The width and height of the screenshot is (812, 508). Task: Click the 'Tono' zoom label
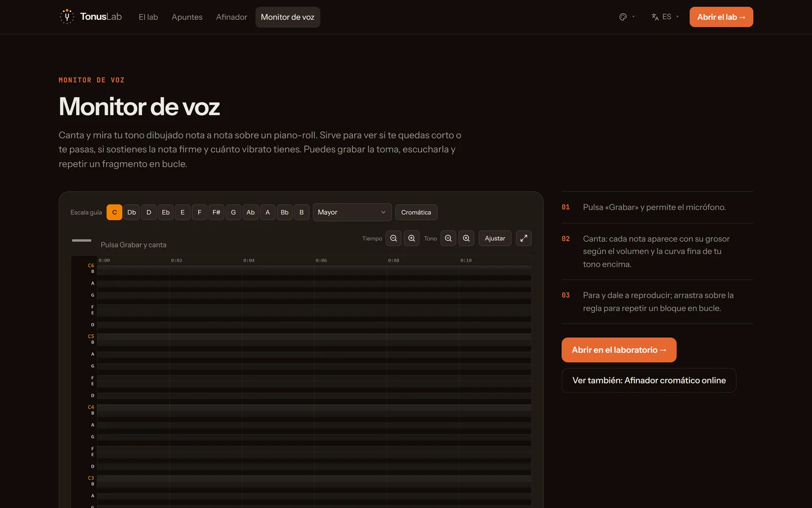430,238
